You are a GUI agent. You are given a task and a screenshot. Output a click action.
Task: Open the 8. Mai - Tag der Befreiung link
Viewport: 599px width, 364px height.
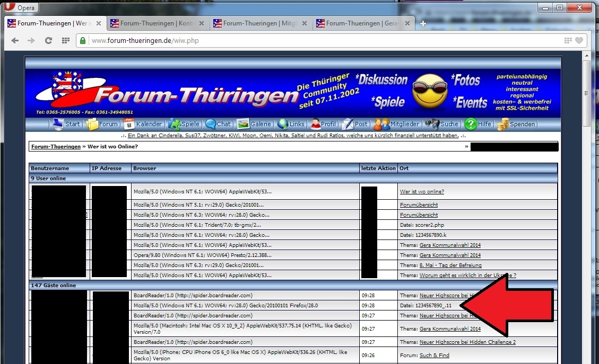tap(450, 265)
